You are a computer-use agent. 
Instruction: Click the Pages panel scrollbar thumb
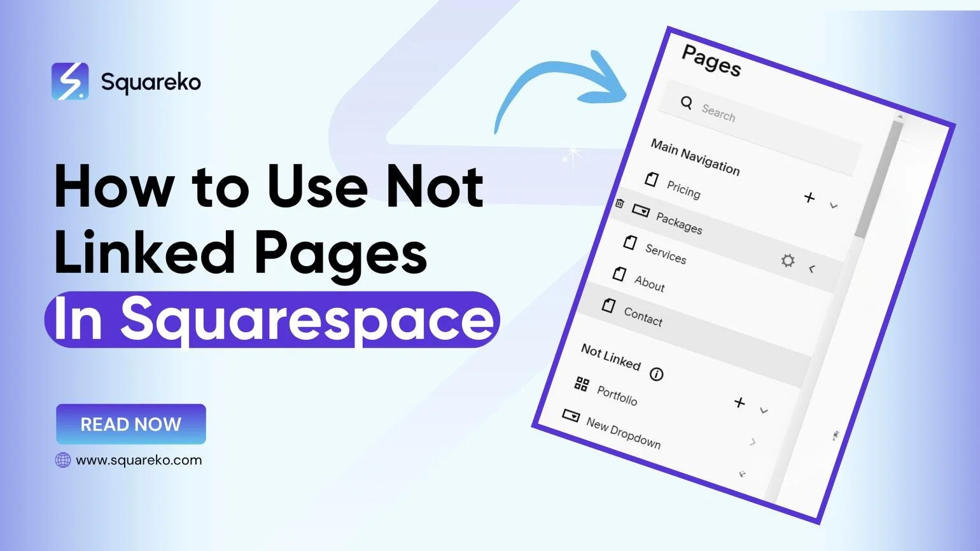tap(880, 181)
